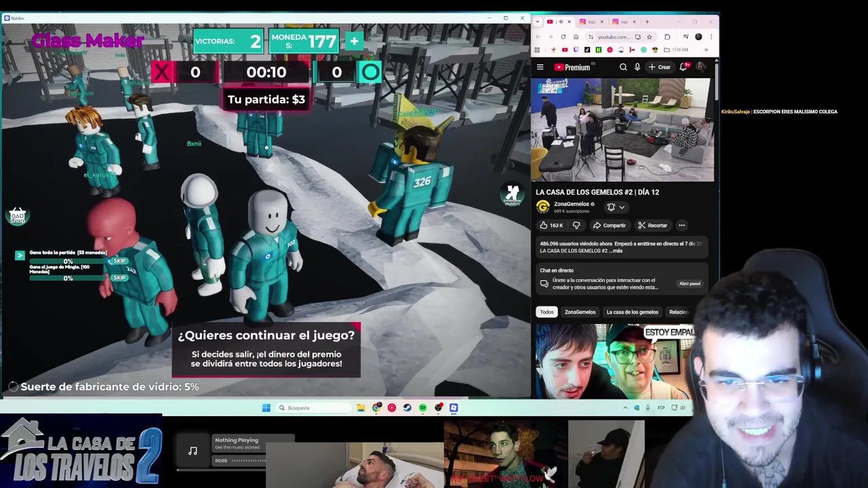Open the Roblox game Shop icon

click(18, 216)
